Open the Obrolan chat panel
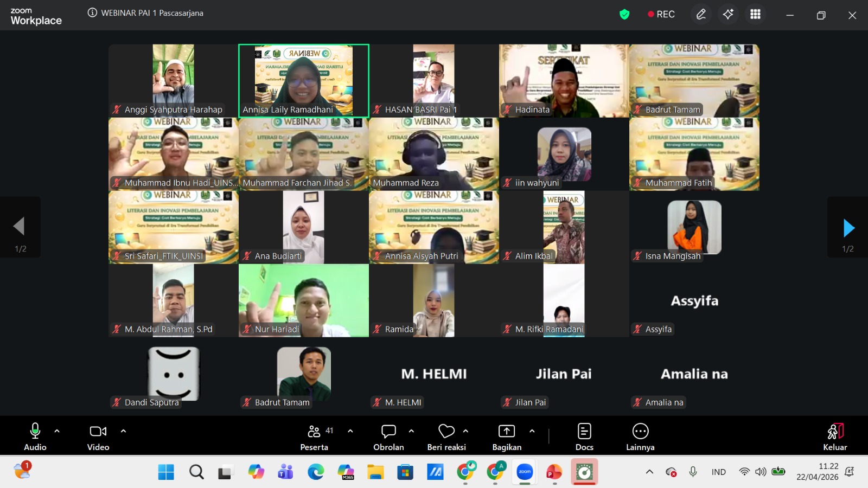Screen dimensions: 868x488 pos(388,437)
